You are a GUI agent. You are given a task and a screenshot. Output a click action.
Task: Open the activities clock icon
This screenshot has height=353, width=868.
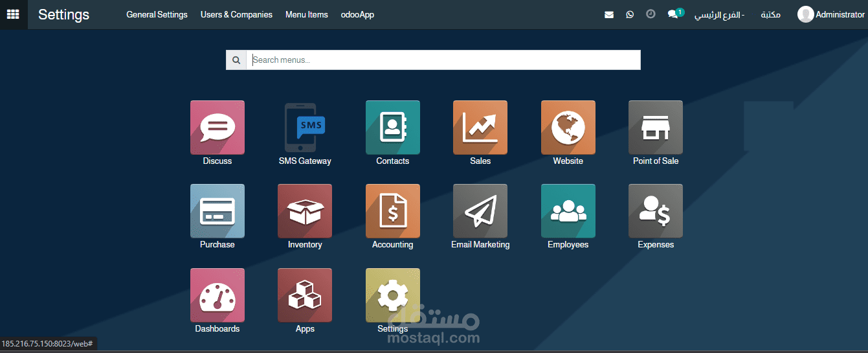click(651, 14)
